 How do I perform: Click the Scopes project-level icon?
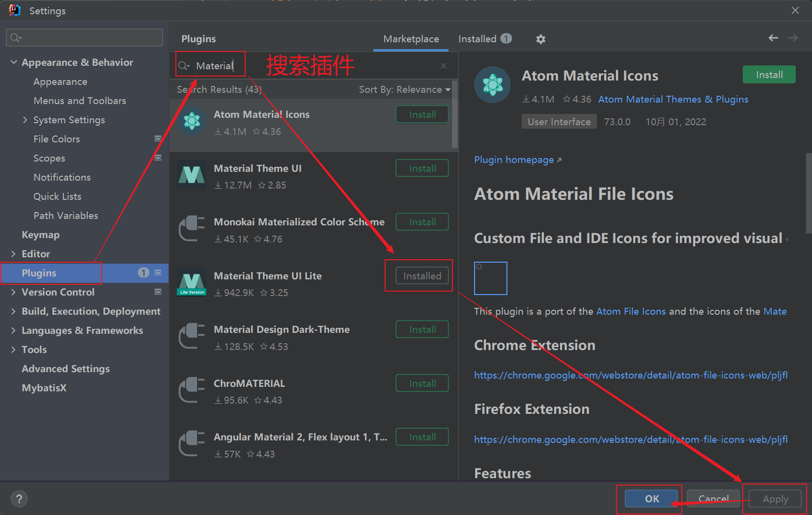pos(158,158)
